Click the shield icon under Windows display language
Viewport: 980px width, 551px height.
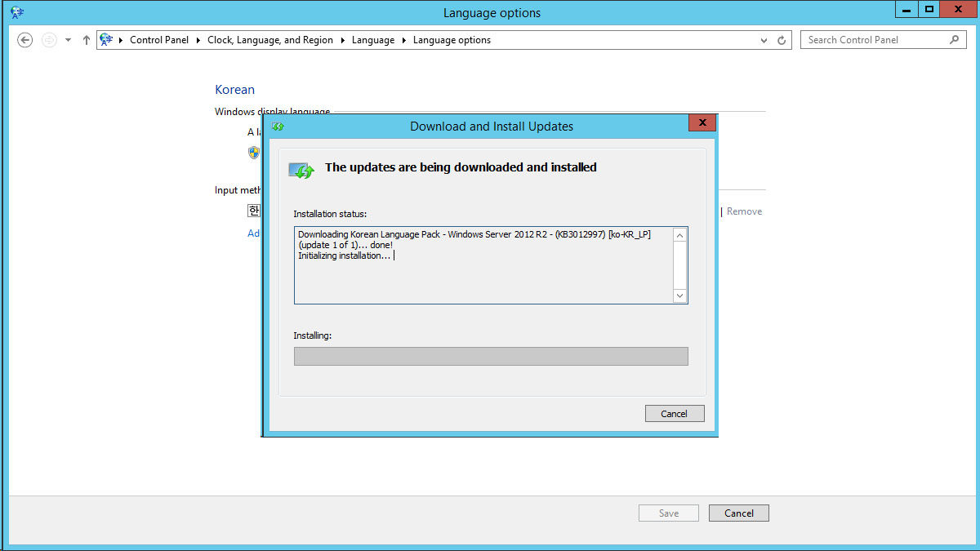pyautogui.click(x=254, y=153)
